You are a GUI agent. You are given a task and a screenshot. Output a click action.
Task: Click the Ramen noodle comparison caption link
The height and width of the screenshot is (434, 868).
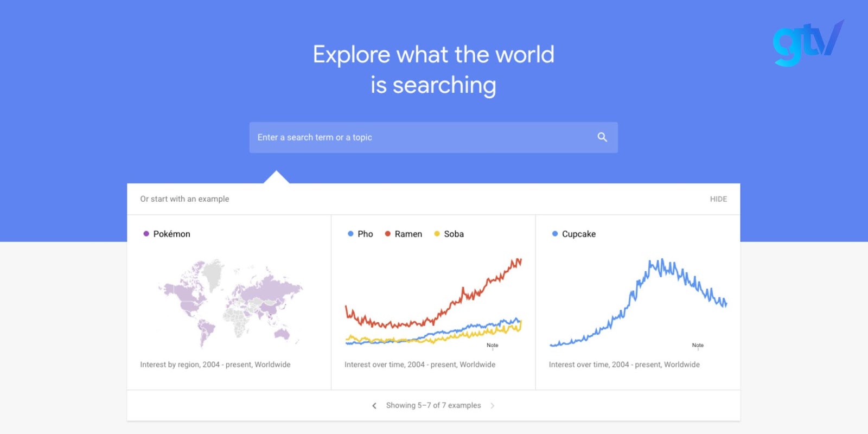[419, 365]
